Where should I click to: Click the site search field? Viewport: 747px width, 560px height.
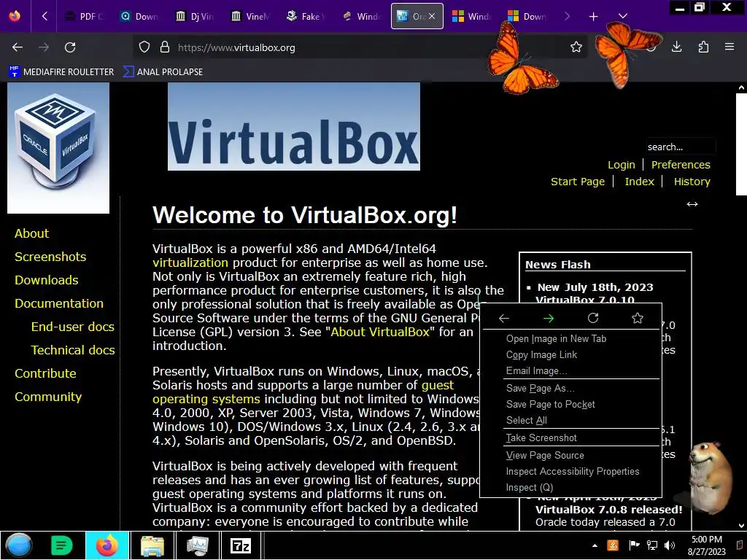click(681, 147)
